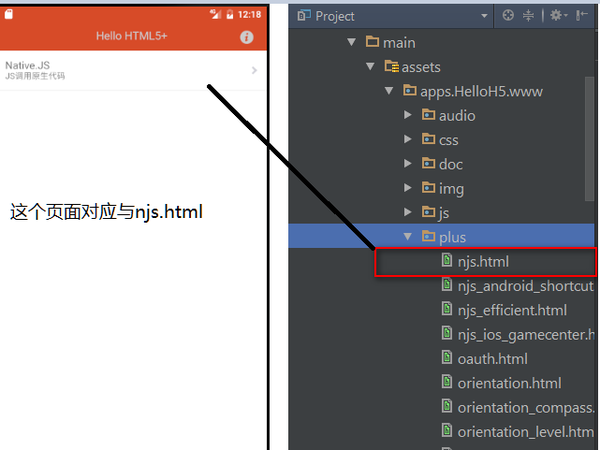Click the orientation_level.html file icon
Viewport: 600px width, 450px height.
(x=447, y=430)
